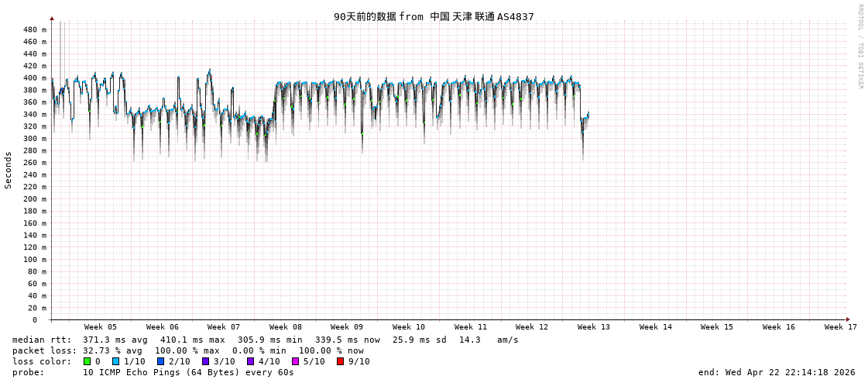This screenshot has width=868, height=383.
Task: Click the vertical Seconds axis title
Action: (x=9, y=170)
